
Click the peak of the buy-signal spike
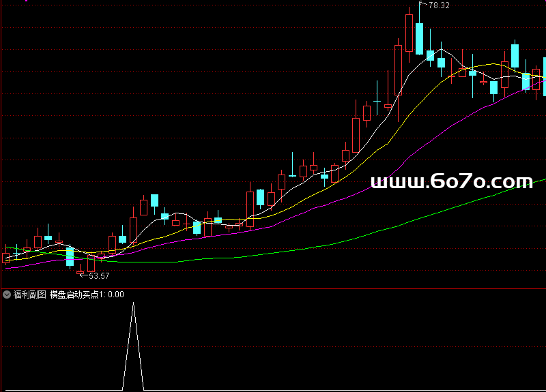[133, 304]
